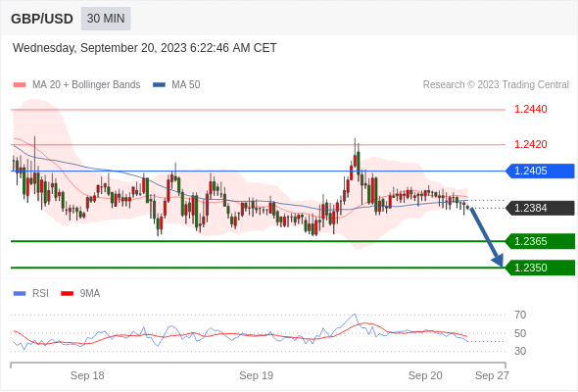Click the RSI 70 level label

pyautogui.click(x=520, y=315)
